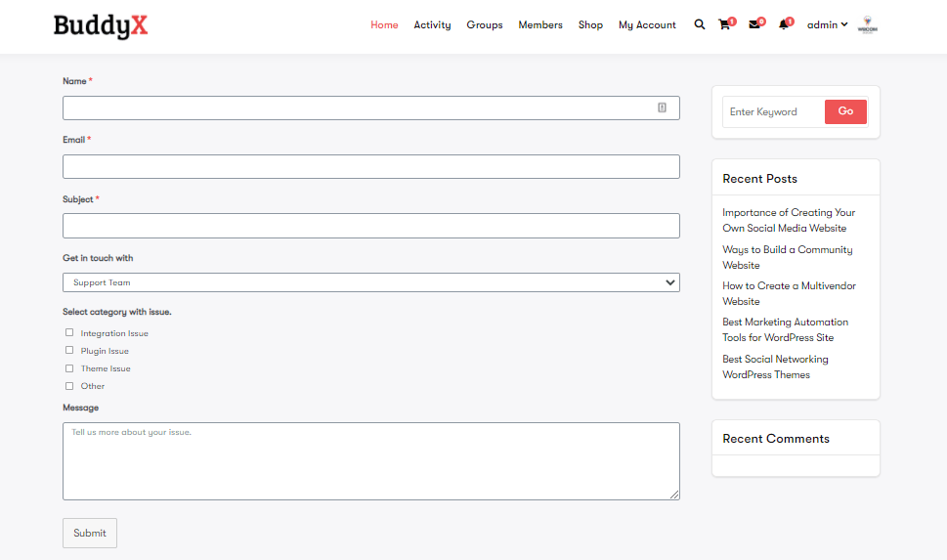This screenshot has height=560, width=947.
Task: Tick the Plugin Issue checkbox
Action: (69, 351)
